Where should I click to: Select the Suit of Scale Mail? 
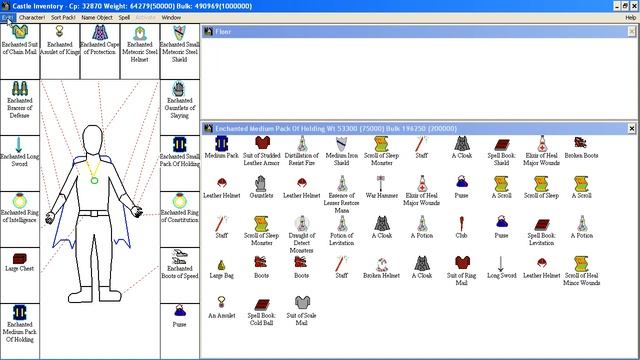pyautogui.click(x=302, y=311)
